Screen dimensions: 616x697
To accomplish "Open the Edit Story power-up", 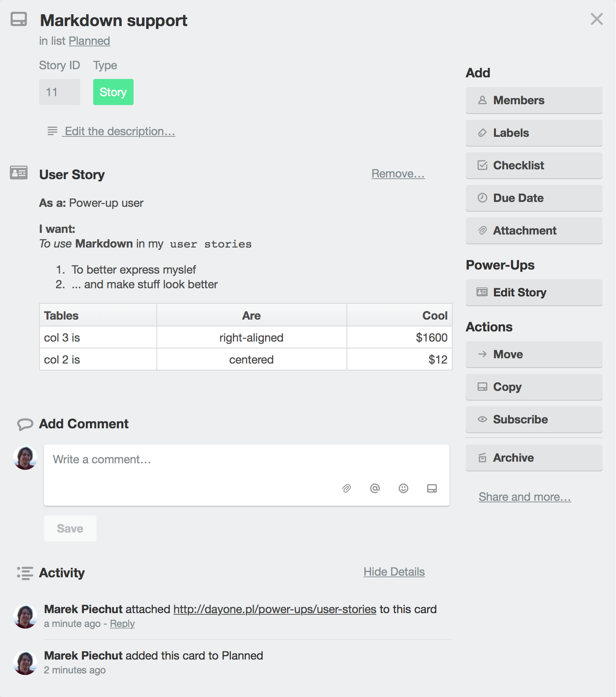I will click(x=534, y=292).
